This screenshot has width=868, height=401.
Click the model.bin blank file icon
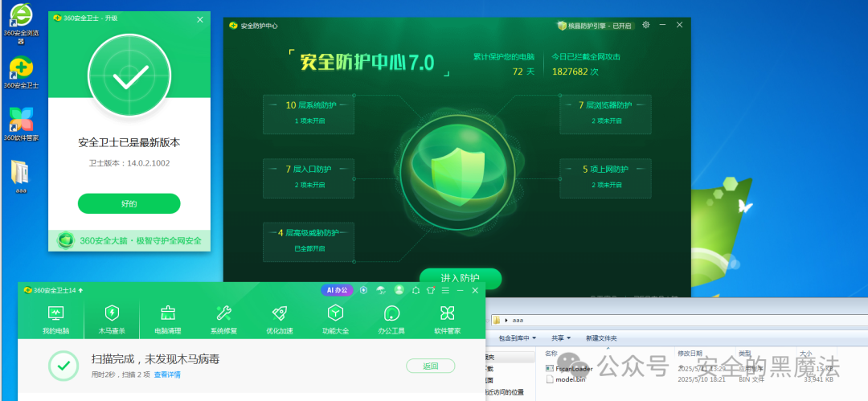pos(549,379)
